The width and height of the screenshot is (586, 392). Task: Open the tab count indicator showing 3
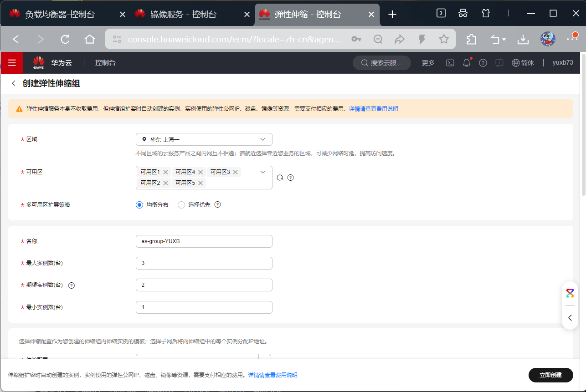tap(441, 13)
